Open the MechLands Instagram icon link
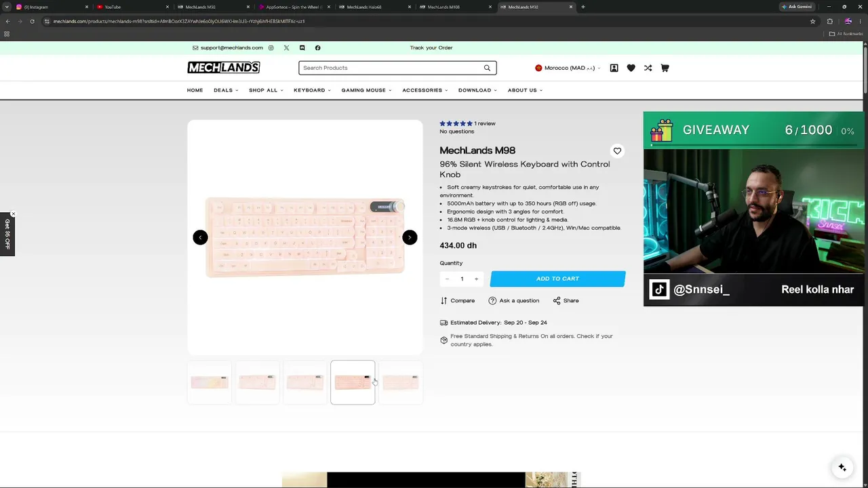Screen dimensions: 868x488 tap(271, 48)
